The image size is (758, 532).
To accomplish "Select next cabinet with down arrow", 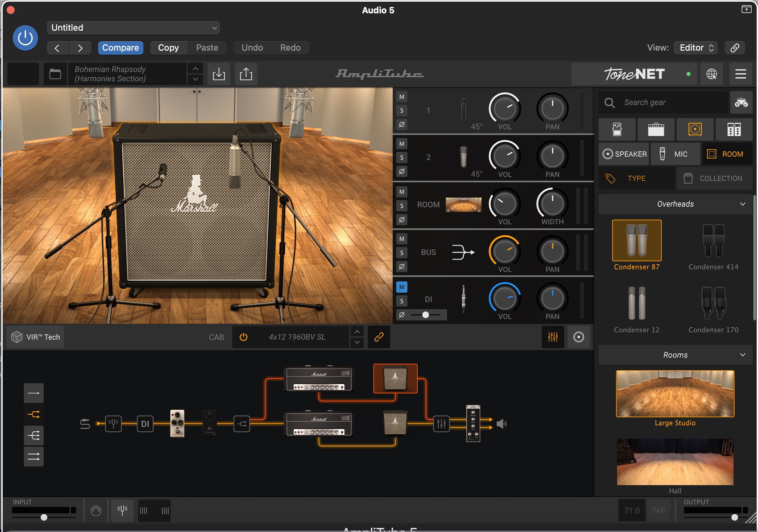I will pos(357,342).
